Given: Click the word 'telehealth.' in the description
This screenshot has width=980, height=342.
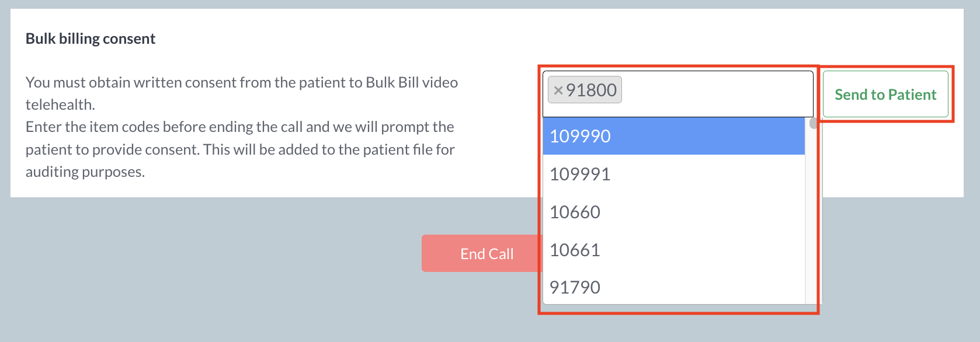Looking at the screenshot, I should coord(60,104).
